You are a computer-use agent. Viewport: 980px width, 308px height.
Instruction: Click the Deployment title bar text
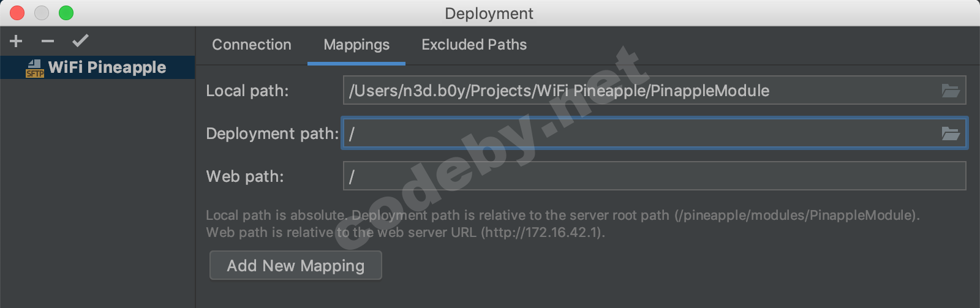[489, 13]
